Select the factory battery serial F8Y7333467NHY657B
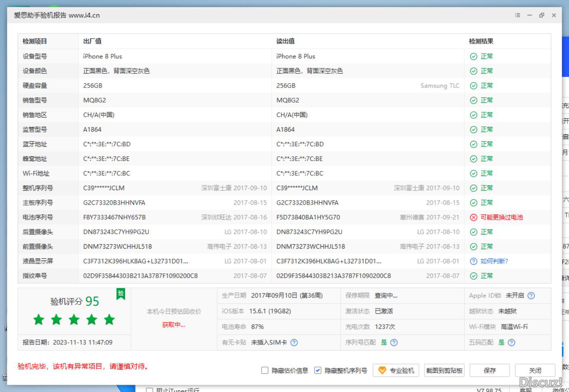569x392 pixels. pyautogui.click(x=114, y=217)
